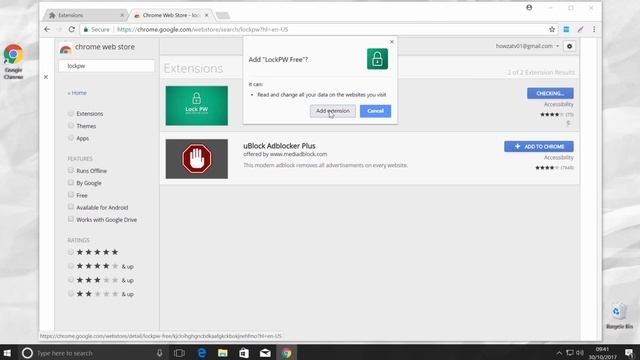The height and width of the screenshot is (360, 640).
Task: Open Microsoft Store from taskbar
Action: [x=244, y=353]
